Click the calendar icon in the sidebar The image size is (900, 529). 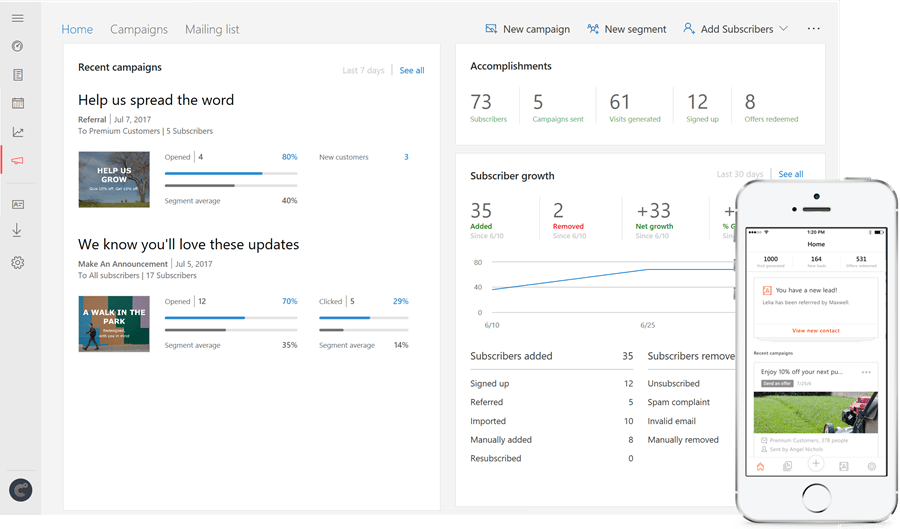(17, 103)
